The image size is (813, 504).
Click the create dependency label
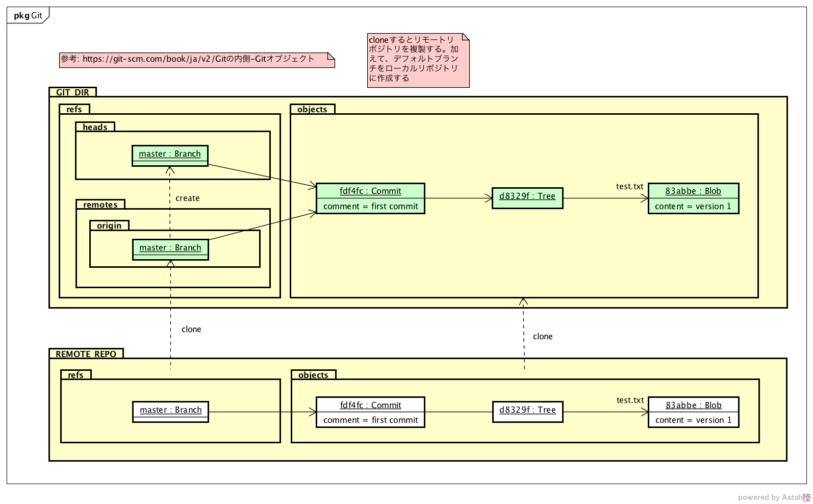pyautogui.click(x=187, y=198)
